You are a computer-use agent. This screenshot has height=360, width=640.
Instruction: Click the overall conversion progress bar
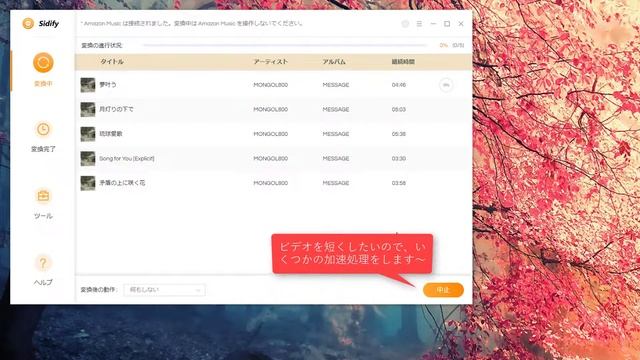tap(284, 45)
